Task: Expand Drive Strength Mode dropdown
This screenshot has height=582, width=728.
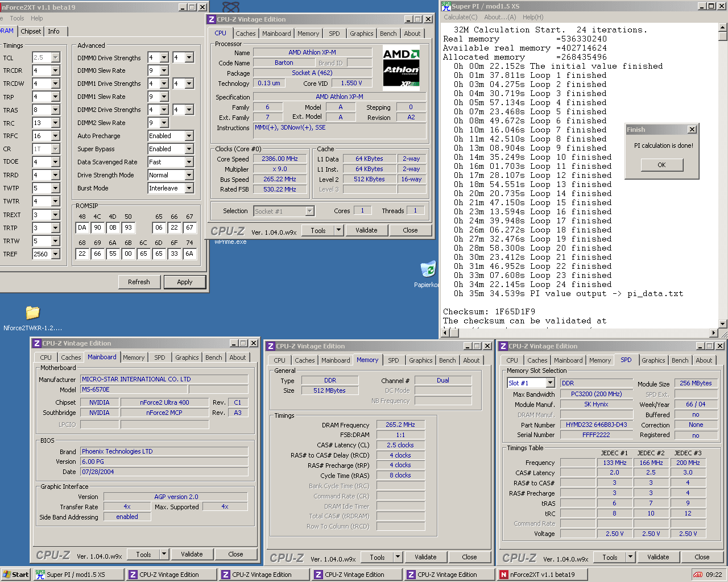Action: (189, 175)
